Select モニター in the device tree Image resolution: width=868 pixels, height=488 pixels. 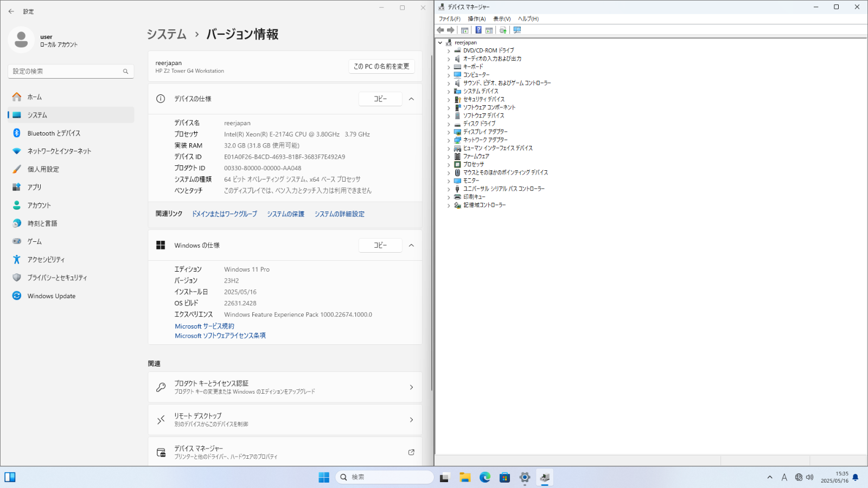click(471, 181)
